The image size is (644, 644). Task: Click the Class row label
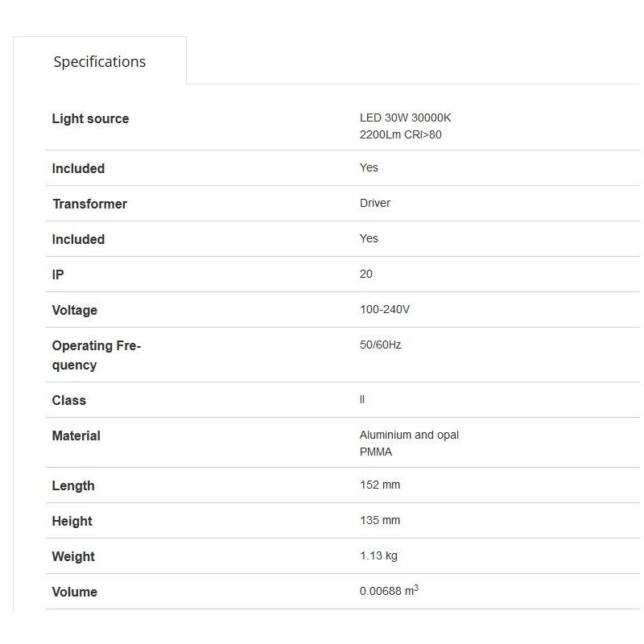pos(68,401)
